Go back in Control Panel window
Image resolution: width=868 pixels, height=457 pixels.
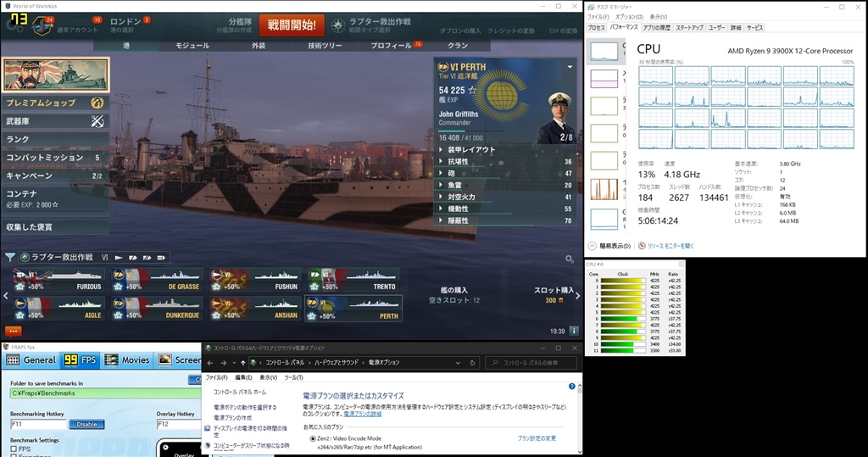coord(210,363)
